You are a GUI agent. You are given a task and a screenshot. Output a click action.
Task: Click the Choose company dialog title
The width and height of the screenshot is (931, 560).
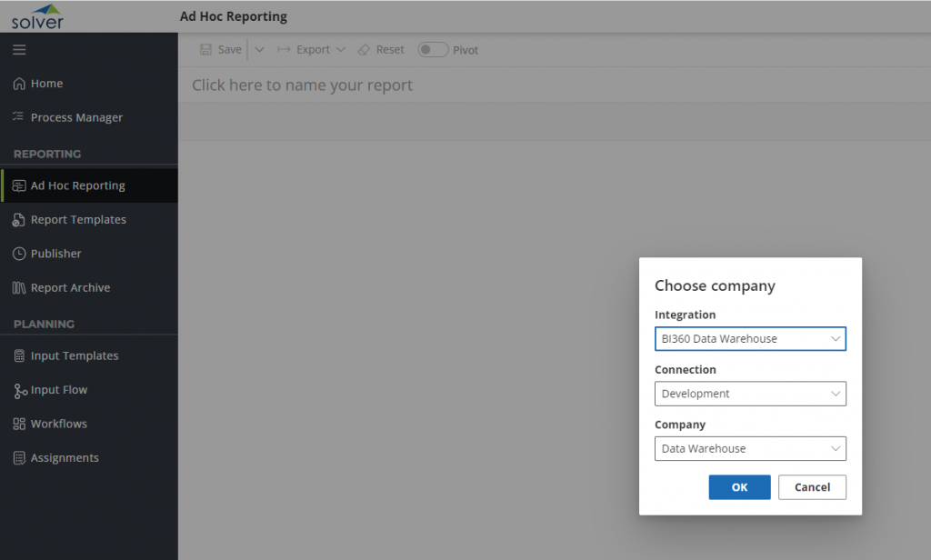click(715, 286)
